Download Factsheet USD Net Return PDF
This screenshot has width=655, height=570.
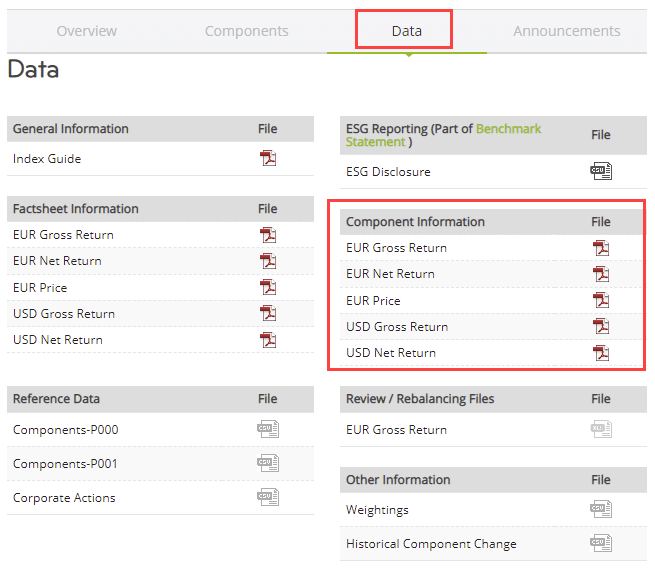[267, 340]
